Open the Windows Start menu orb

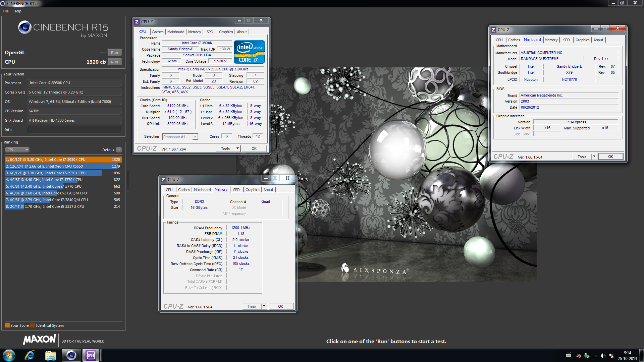pyautogui.click(x=9, y=355)
